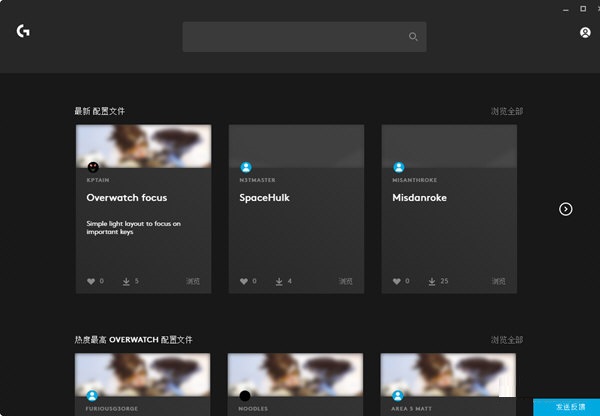Like the Overwatch focus profile heart icon
Viewport: 600px width, 416px height.
coord(90,281)
